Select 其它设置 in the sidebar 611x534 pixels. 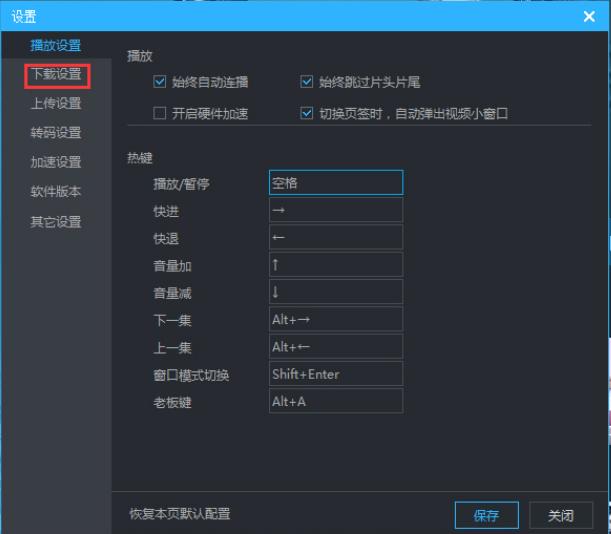(x=56, y=222)
